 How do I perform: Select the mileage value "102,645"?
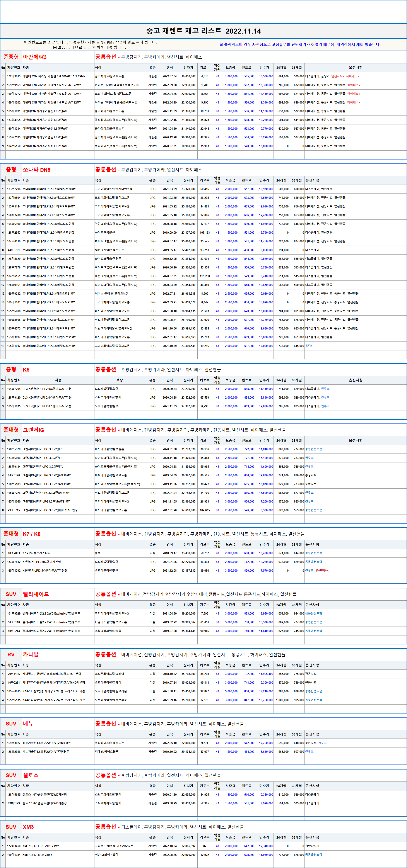pos(205,510)
